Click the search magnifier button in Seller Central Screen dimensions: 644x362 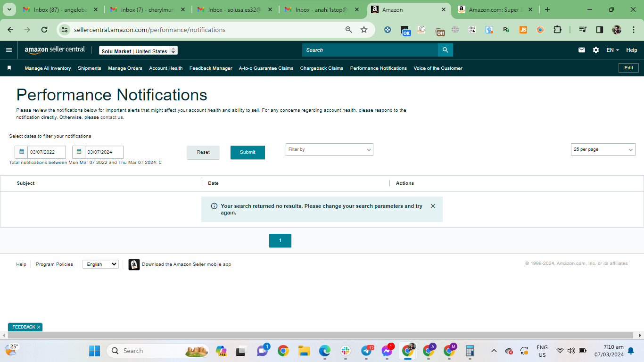[x=445, y=50]
